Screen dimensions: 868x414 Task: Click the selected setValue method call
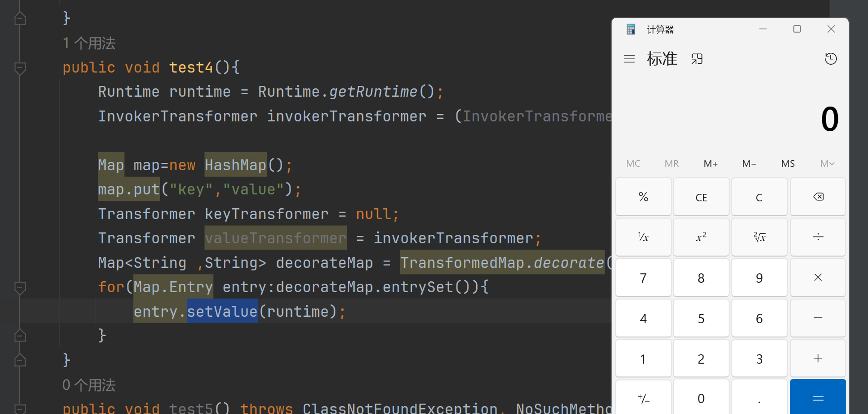(x=222, y=311)
